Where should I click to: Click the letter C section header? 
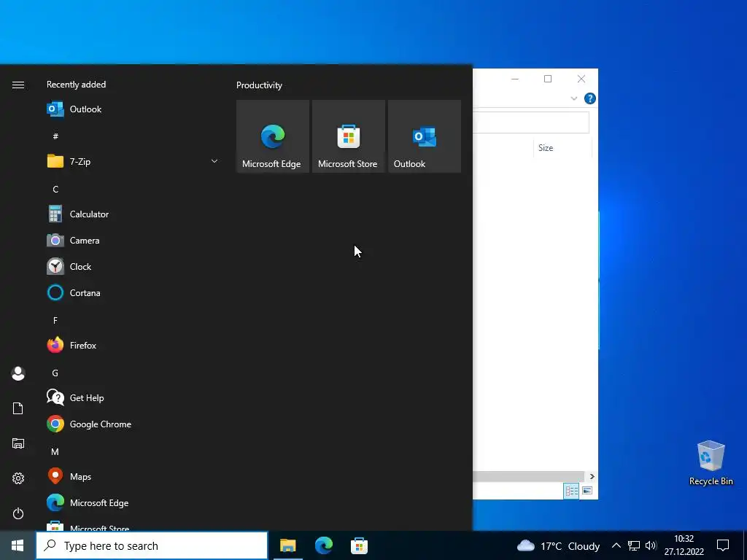pyautogui.click(x=55, y=189)
